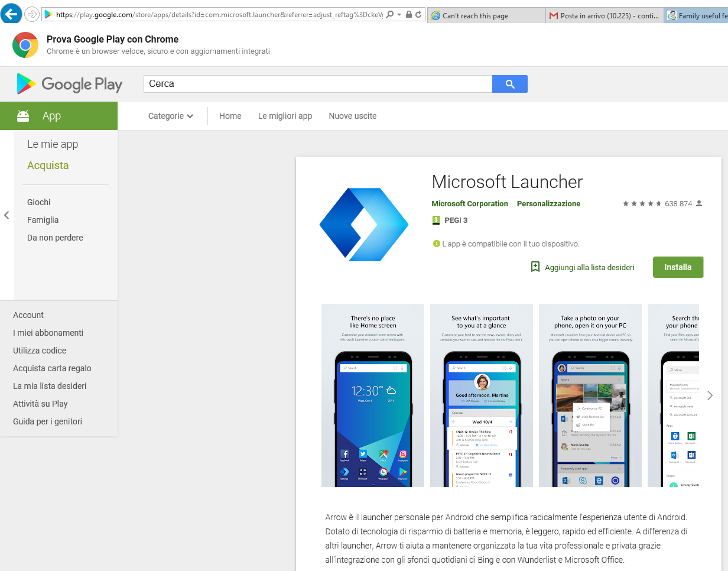Click the browser back arrow button
The image size is (728, 571).
tap(11, 14)
